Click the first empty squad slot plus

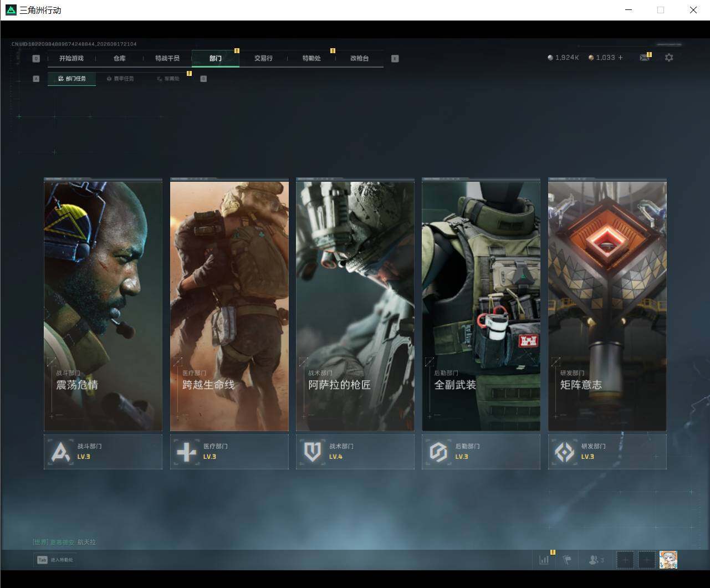(x=625, y=560)
